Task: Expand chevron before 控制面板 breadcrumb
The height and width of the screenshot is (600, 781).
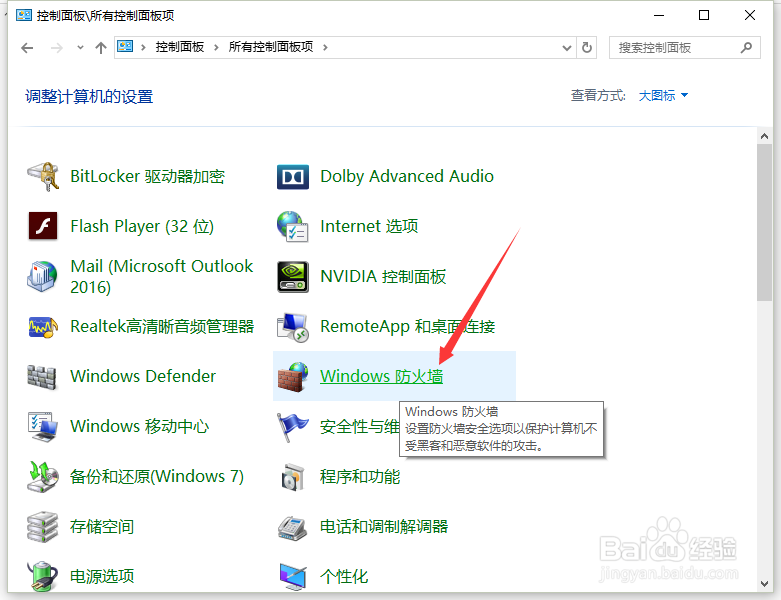Action: tap(143, 48)
